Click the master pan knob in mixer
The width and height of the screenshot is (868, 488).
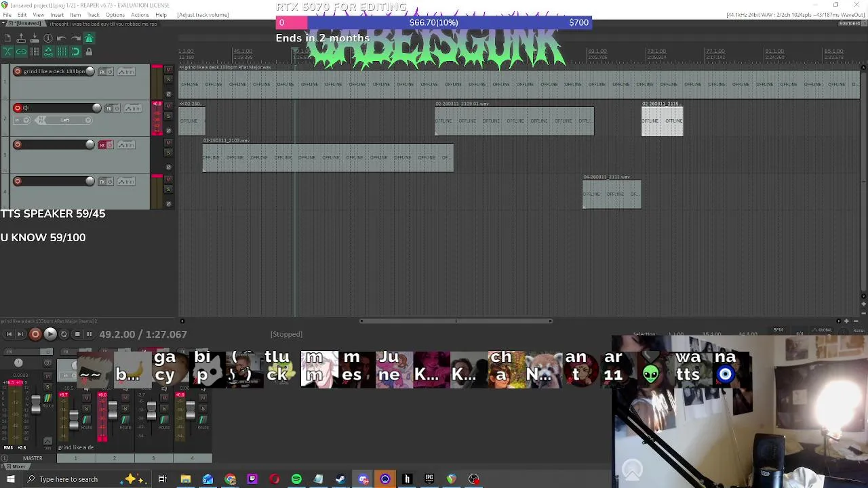(x=18, y=363)
